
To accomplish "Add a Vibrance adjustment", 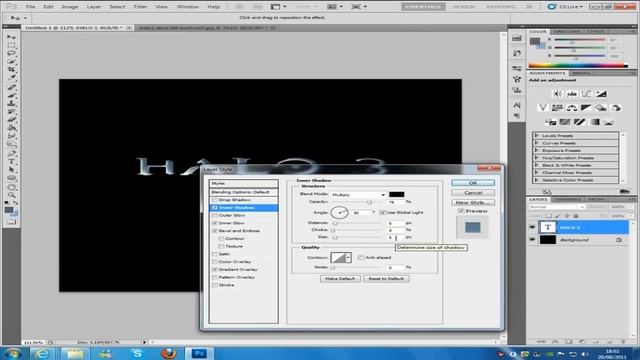I will click(x=542, y=108).
